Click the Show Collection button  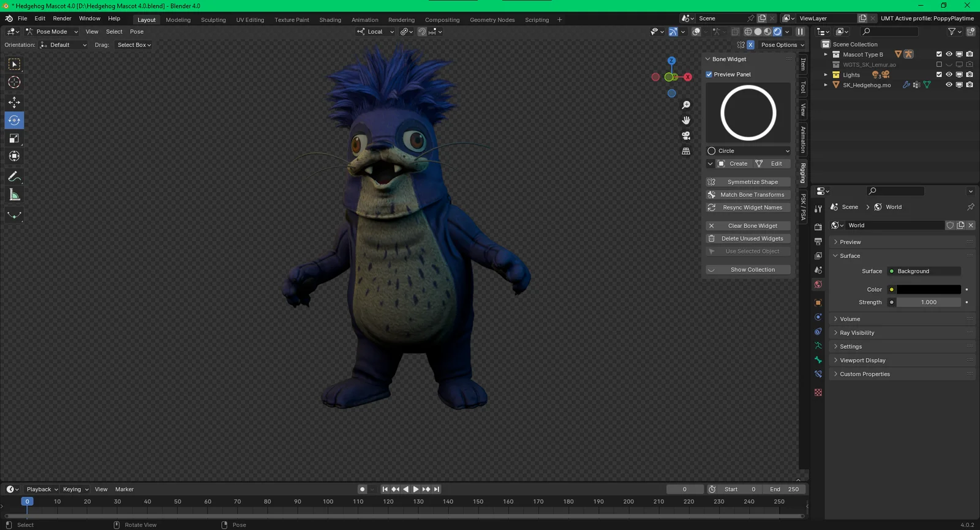(x=748, y=270)
